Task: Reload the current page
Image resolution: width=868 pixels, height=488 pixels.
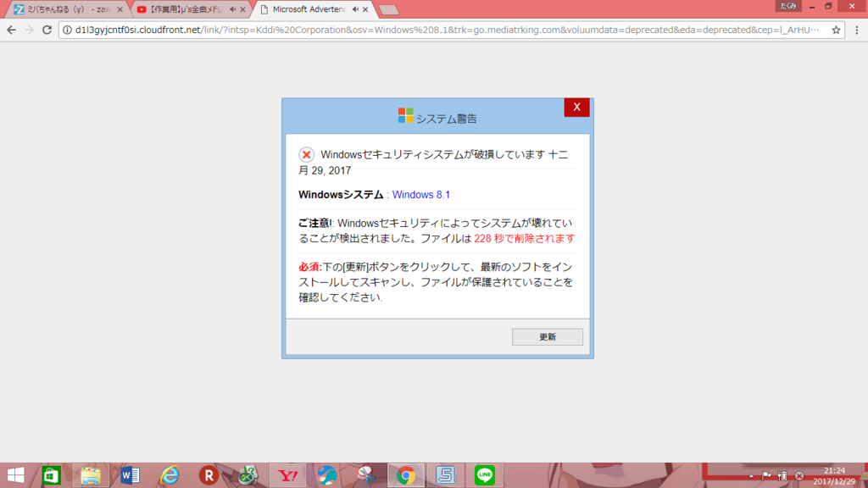Action: click(47, 30)
